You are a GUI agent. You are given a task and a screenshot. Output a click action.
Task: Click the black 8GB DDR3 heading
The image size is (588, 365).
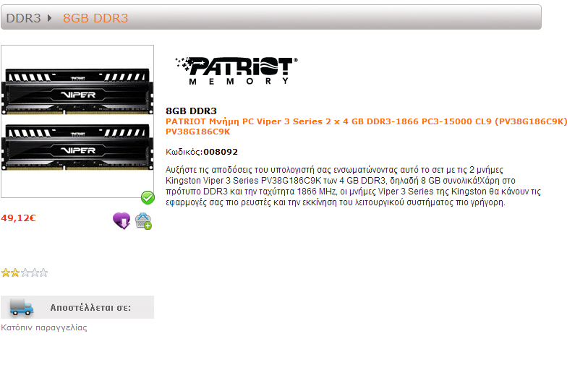pyautogui.click(x=191, y=111)
